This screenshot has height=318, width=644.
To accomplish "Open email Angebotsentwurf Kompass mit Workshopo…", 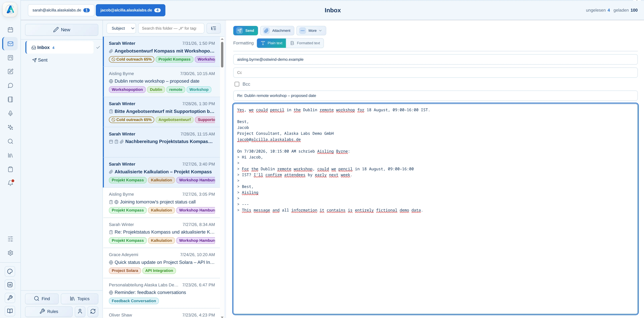I will (162, 51).
